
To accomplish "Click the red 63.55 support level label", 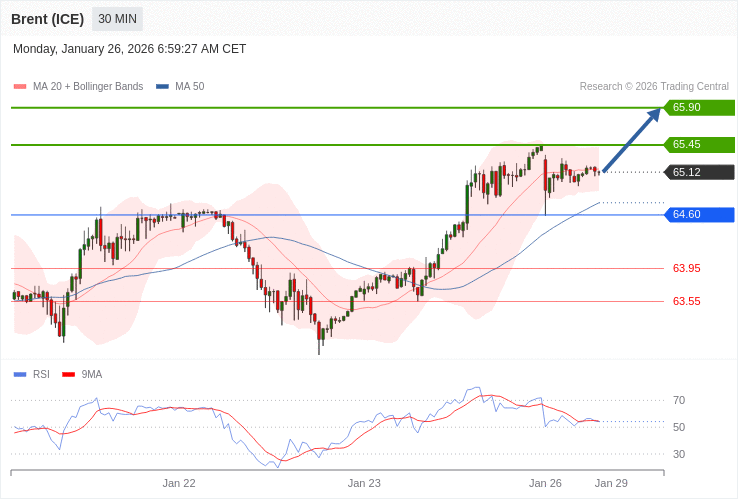I will click(686, 301).
